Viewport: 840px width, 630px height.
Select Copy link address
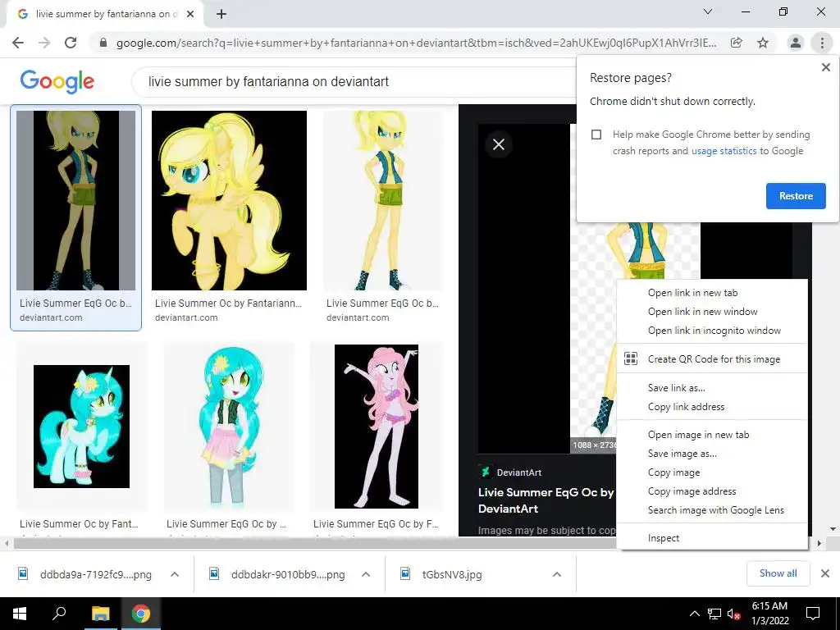[x=712, y=407]
